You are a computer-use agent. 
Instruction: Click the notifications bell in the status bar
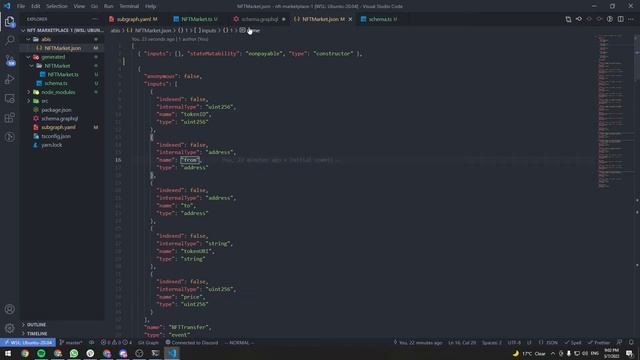coord(631,342)
